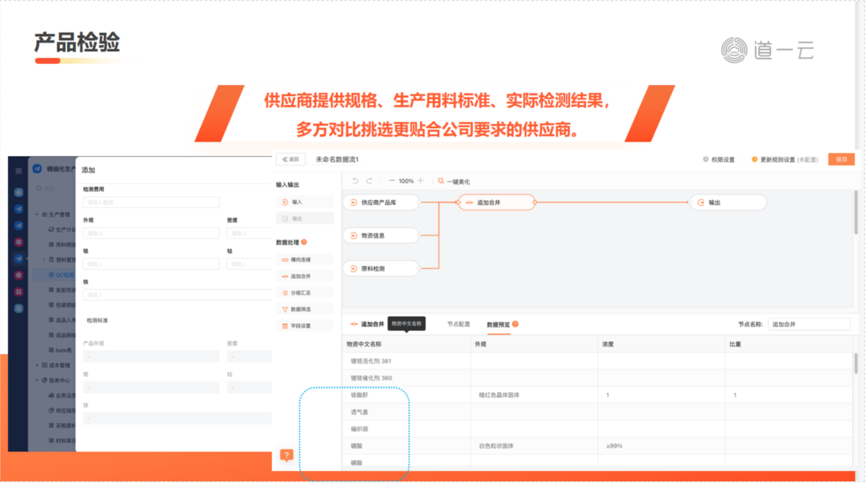
Task: Select 原料检测 input node on canvas
Action: pos(381,268)
